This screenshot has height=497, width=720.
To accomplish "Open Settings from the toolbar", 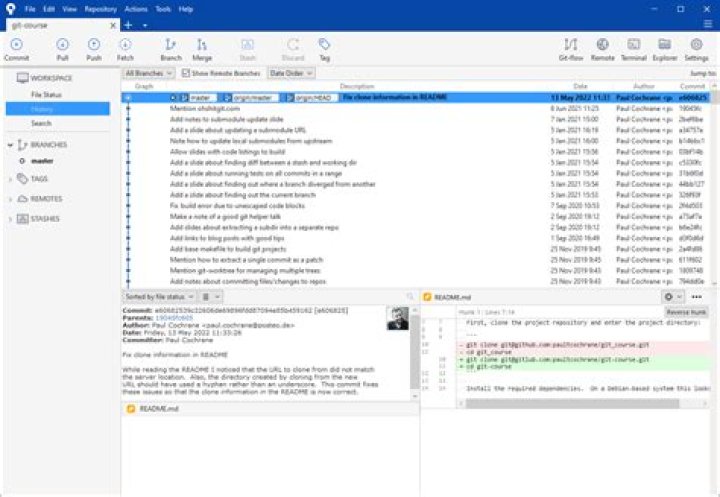I will click(696, 49).
